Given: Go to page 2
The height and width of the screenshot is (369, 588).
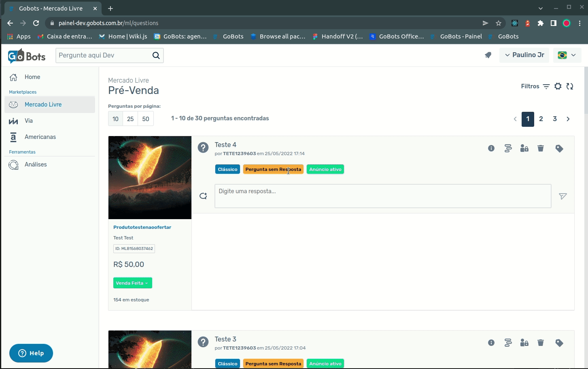Looking at the screenshot, I should pyautogui.click(x=541, y=119).
